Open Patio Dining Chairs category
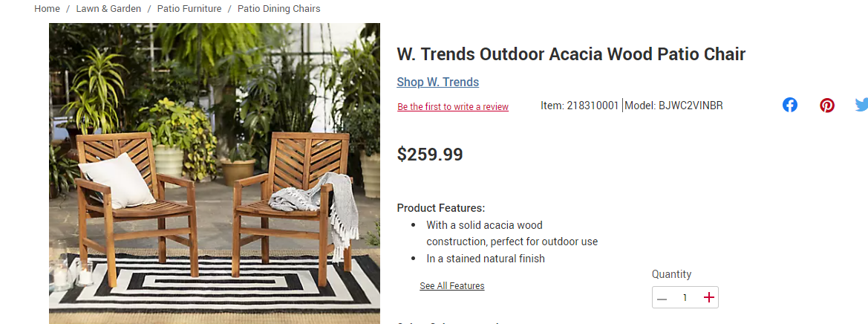 279,9
